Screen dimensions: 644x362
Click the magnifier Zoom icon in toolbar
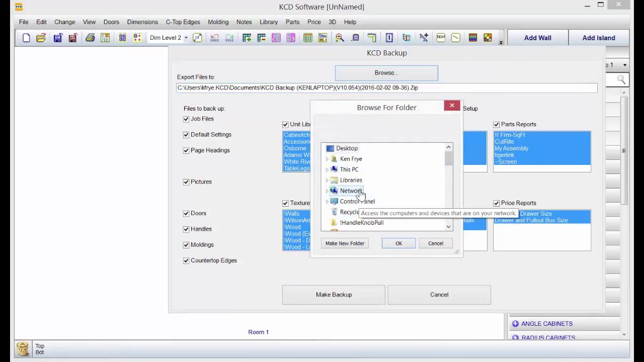pos(340,38)
